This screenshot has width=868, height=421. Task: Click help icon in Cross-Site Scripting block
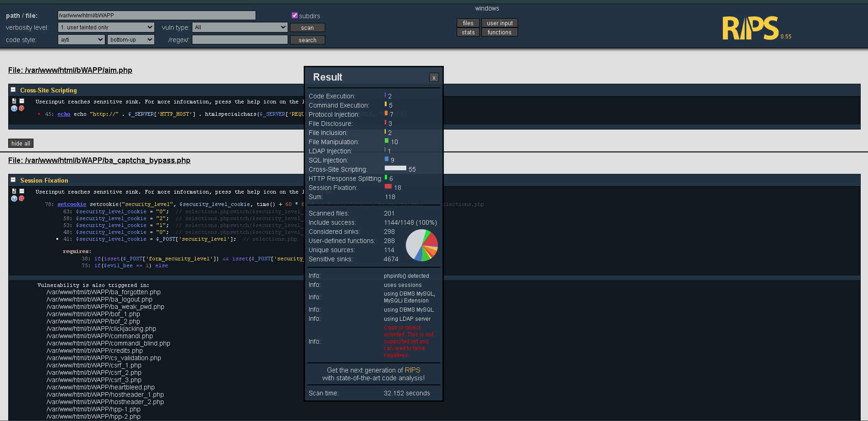click(14, 108)
